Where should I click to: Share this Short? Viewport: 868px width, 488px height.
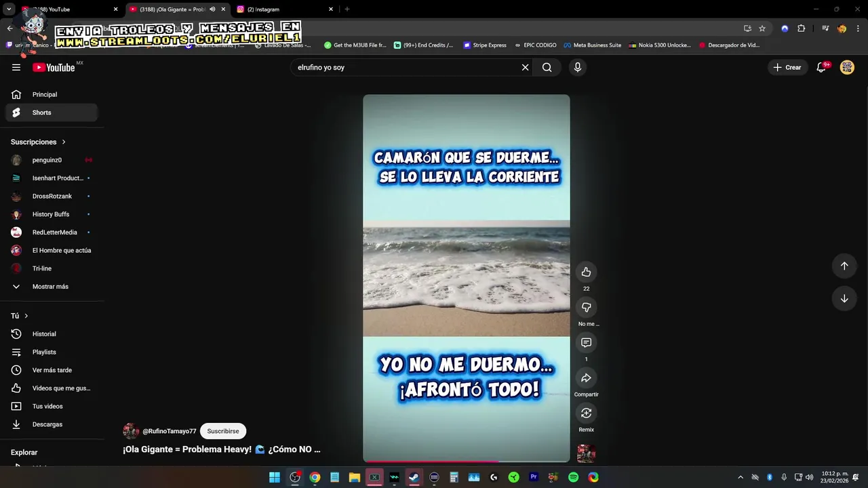coord(586,378)
